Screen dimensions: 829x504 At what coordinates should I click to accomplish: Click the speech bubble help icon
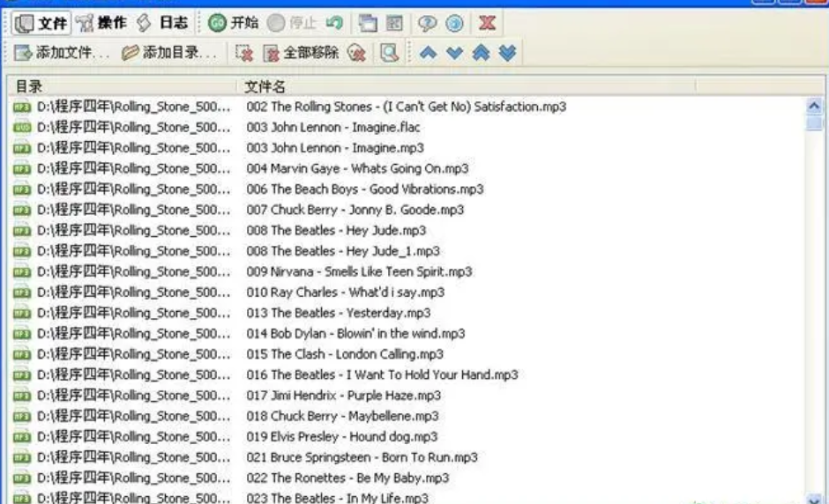427,23
